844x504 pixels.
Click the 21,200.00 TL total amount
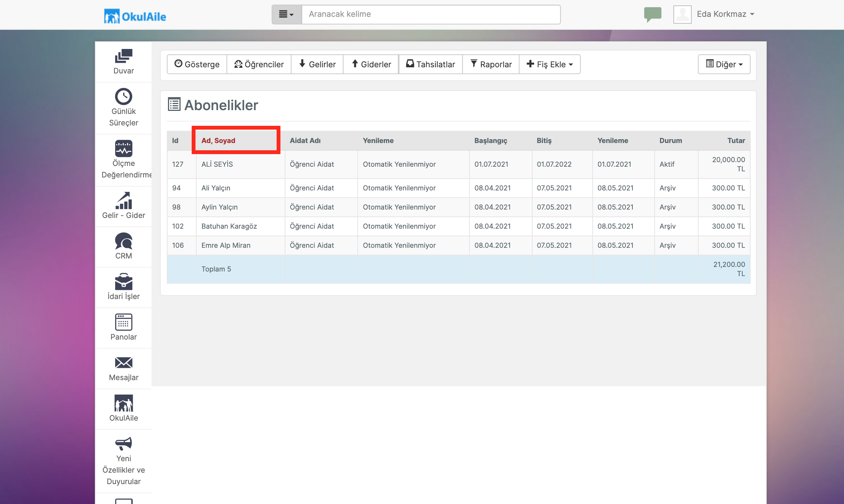(729, 269)
